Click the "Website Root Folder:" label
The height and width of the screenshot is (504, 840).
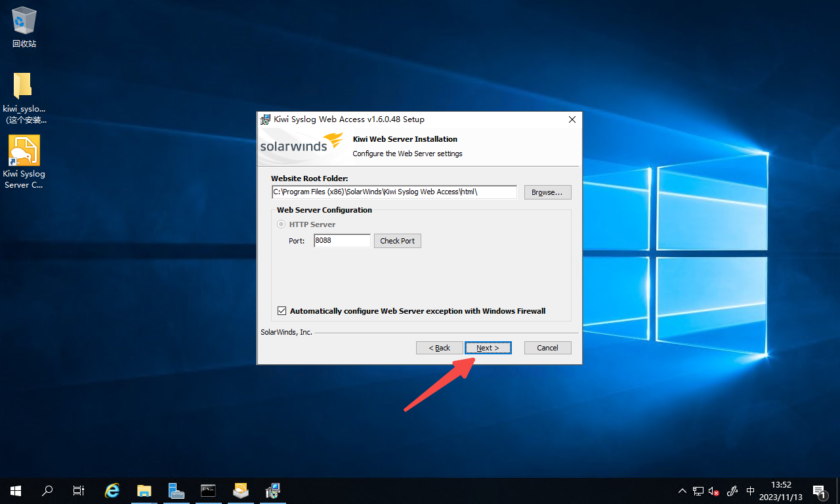coord(310,178)
